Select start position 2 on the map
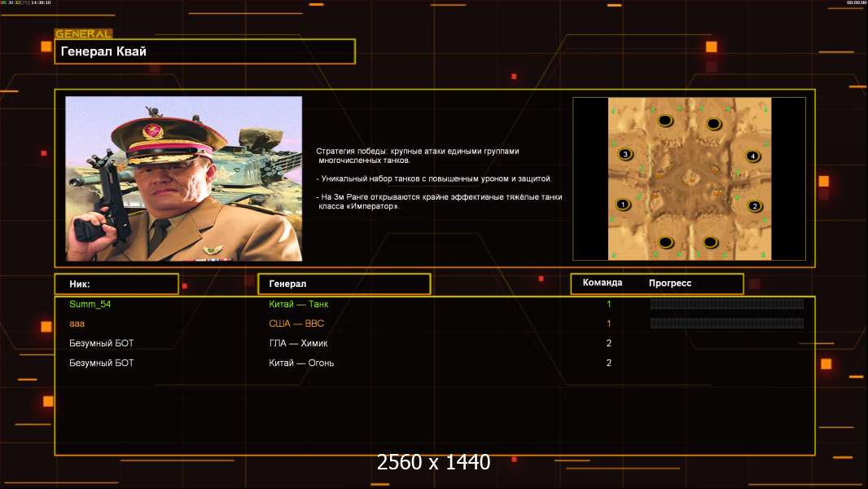The image size is (868, 489). click(754, 206)
